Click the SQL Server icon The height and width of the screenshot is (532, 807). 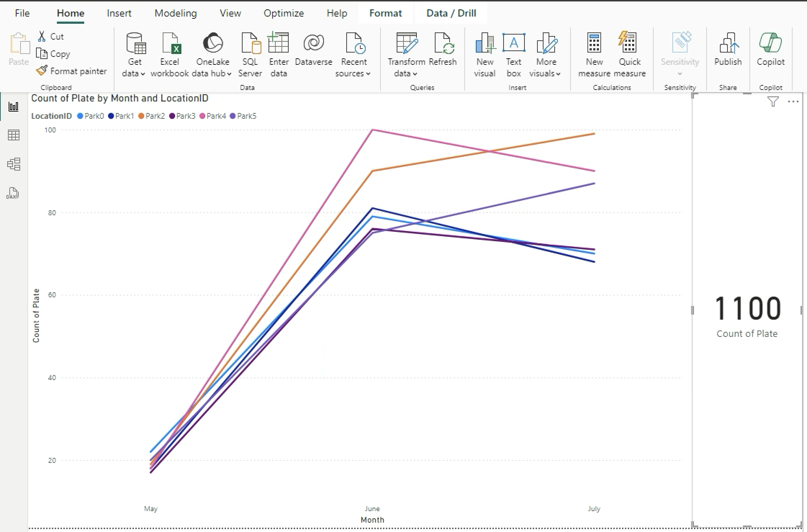click(x=250, y=54)
